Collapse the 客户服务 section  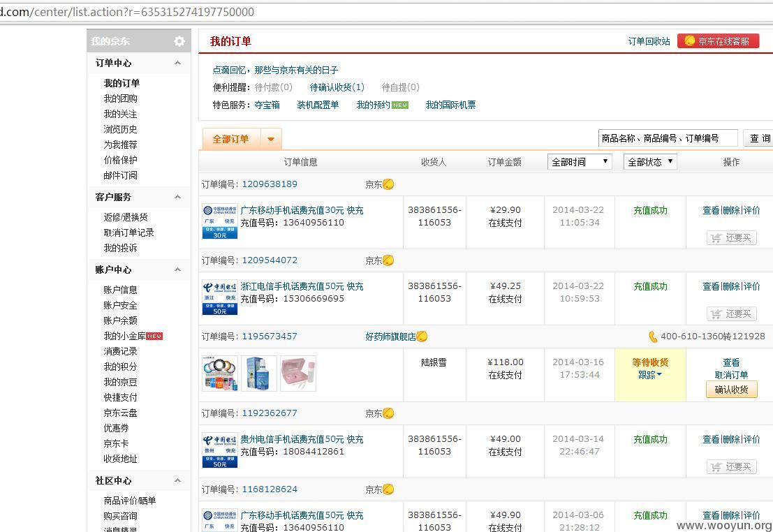point(177,197)
